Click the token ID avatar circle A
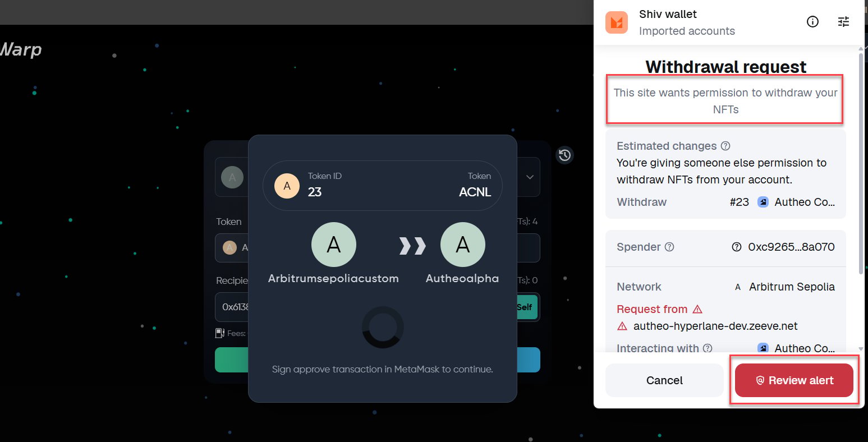The image size is (868, 442). (287, 186)
